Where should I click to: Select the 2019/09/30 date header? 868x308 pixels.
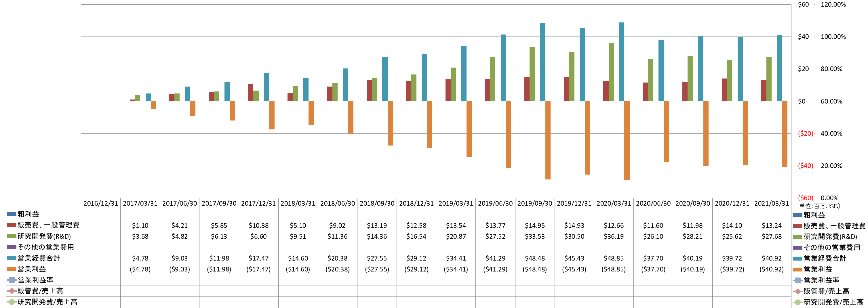click(x=535, y=203)
